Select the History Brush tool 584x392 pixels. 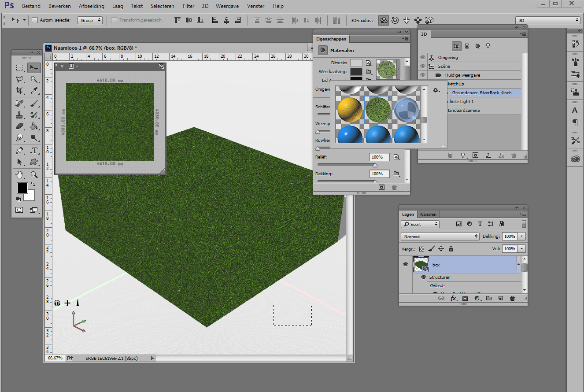tap(34, 115)
